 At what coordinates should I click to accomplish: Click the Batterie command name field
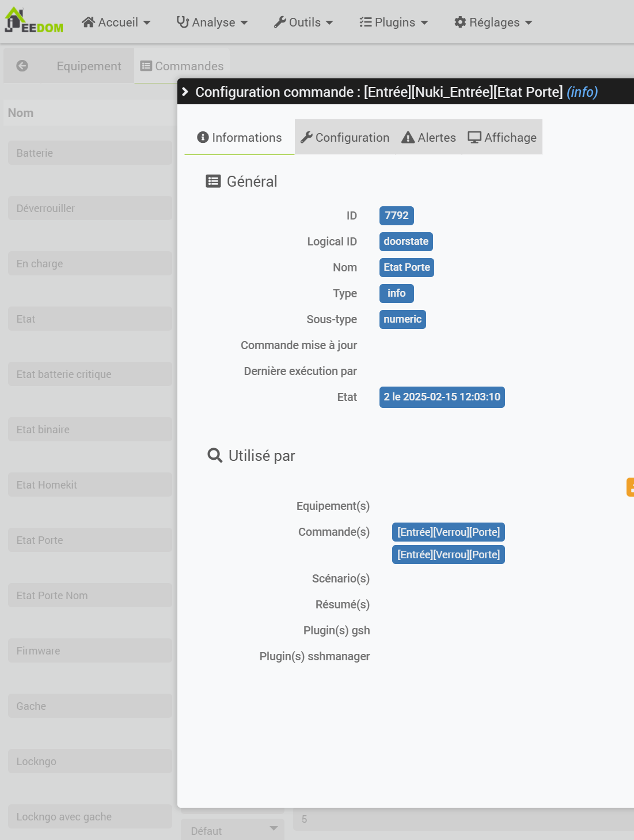(90, 153)
